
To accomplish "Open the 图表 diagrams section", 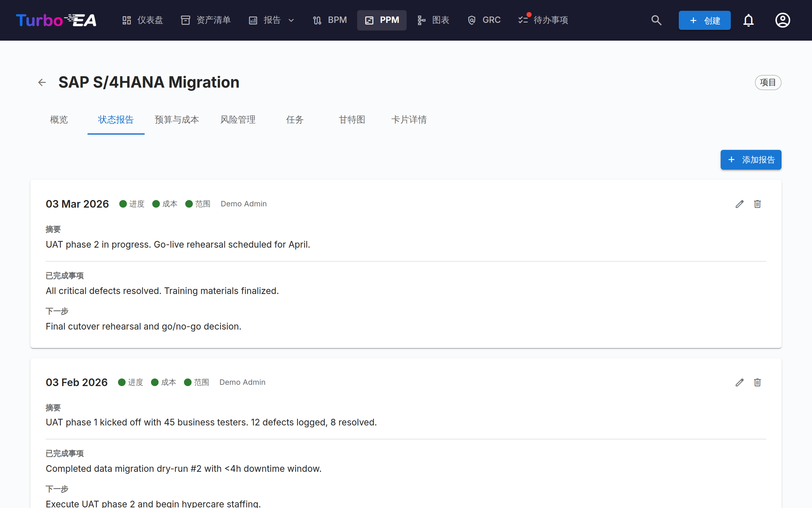I will pos(433,20).
